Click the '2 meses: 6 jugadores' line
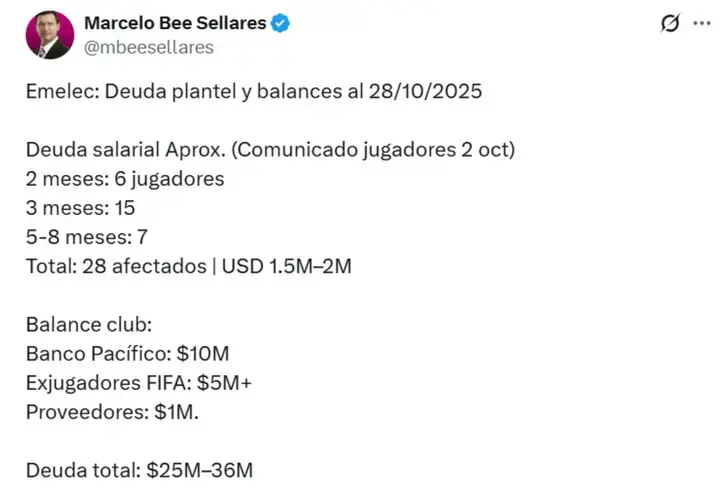728x488 pixels. (x=125, y=179)
